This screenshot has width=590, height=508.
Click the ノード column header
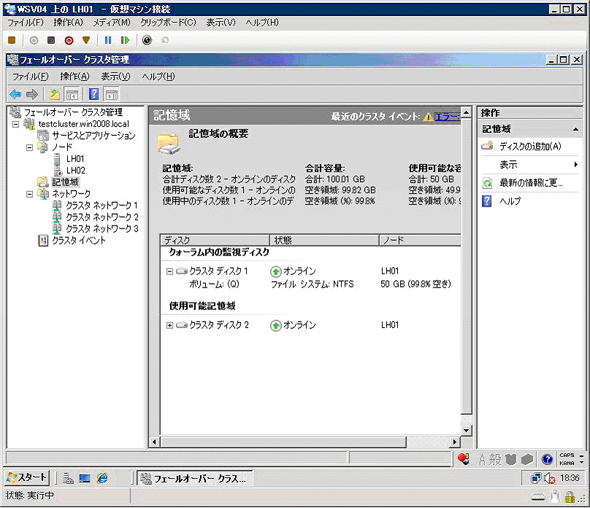[420, 240]
